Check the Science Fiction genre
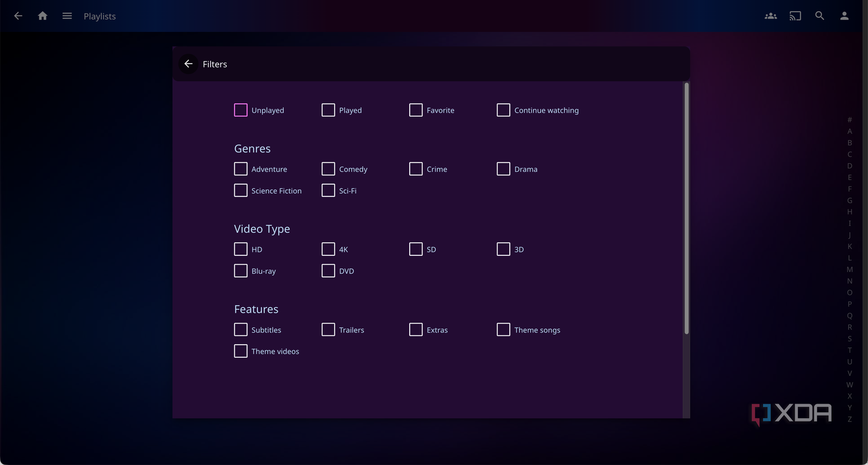The image size is (868, 465). point(241,190)
